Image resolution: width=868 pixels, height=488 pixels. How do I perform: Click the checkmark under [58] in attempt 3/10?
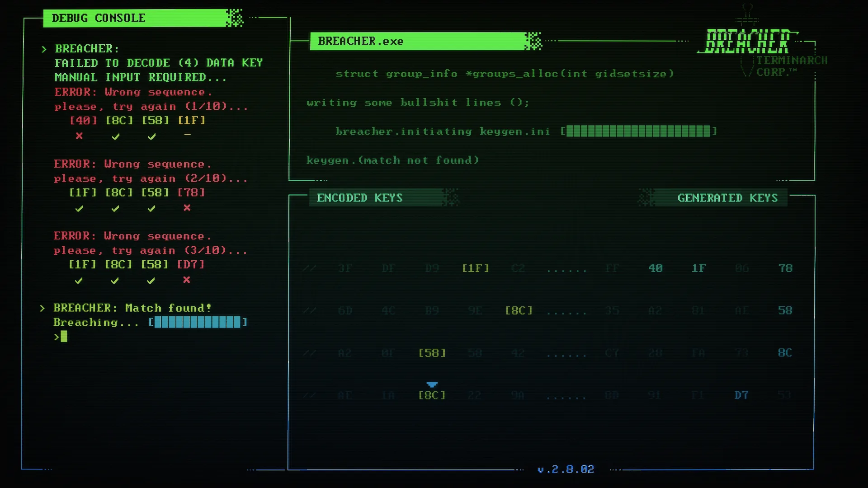pyautogui.click(x=151, y=280)
